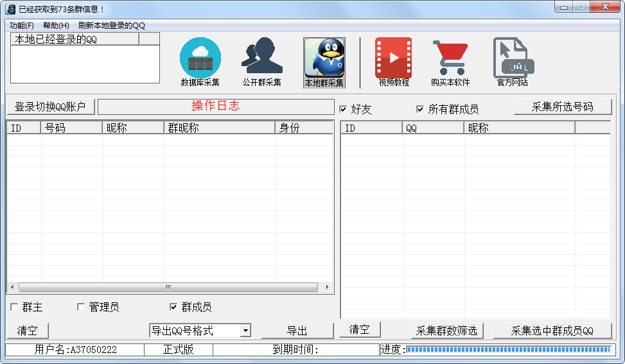Screen dimensions: 625x364
Task: Click the 进度 progress bar
Action: click(x=507, y=349)
